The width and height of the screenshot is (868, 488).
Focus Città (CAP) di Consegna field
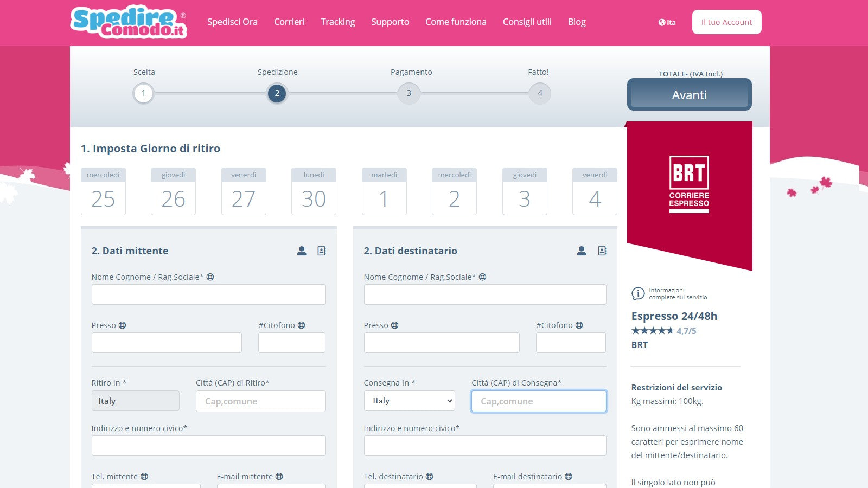(x=539, y=401)
